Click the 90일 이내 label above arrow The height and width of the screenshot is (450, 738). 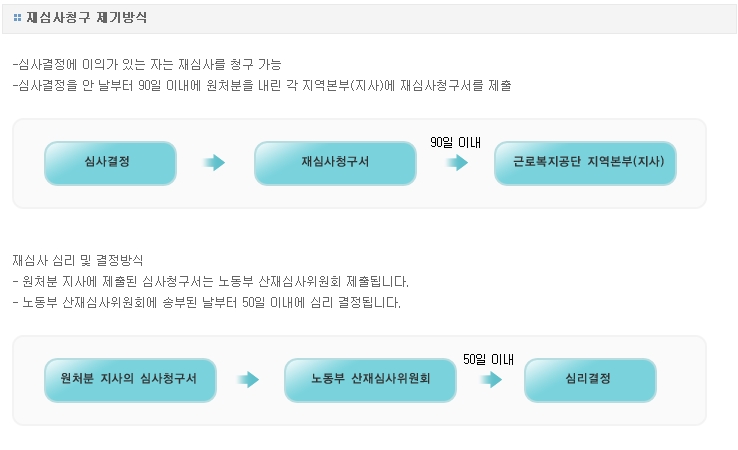coord(456,142)
